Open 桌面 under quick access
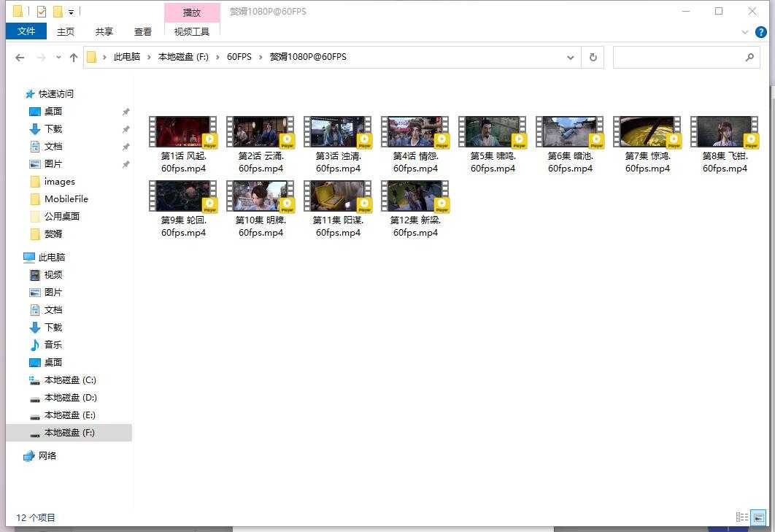The height and width of the screenshot is (532, 775). 53,112
